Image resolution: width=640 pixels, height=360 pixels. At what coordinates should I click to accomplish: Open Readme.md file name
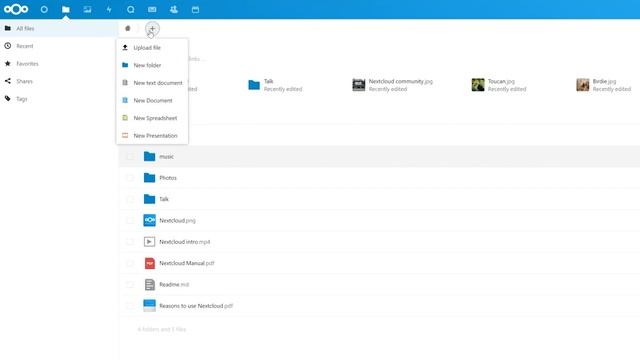tap(174, 284)
